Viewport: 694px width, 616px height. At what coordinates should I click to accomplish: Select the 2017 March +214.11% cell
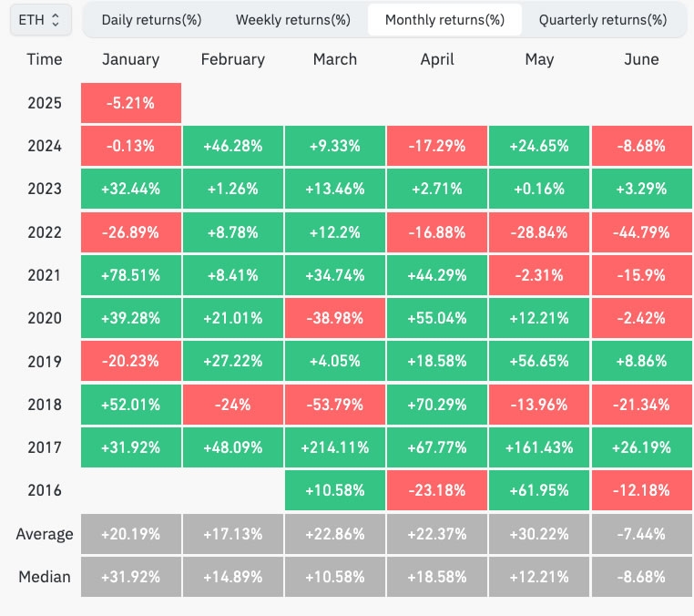(334, 447)
